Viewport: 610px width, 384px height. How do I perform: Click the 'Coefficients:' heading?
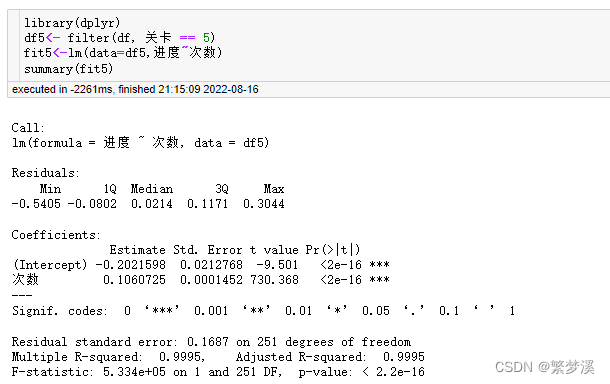tap(56, 235)
